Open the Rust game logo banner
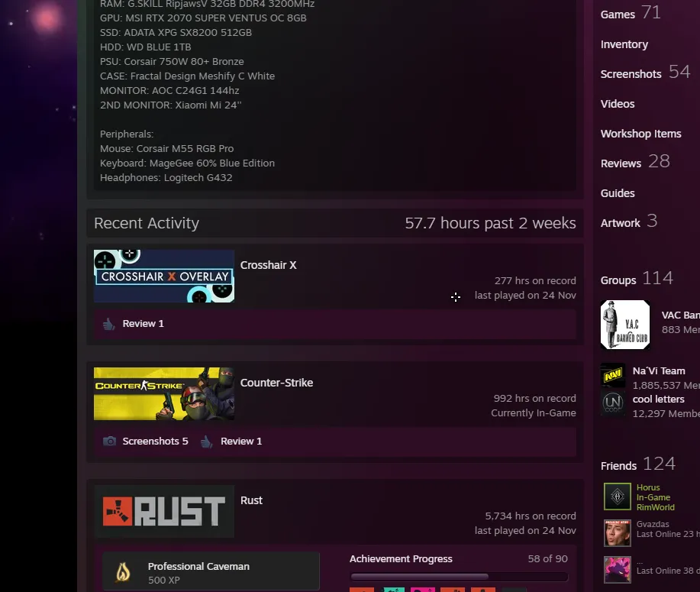This screenshot has width=700, height=592. [164, 511]
